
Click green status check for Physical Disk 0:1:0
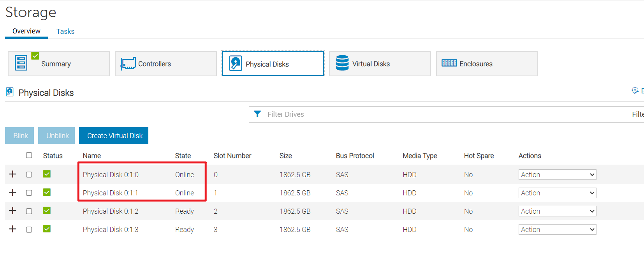(47, 174)
